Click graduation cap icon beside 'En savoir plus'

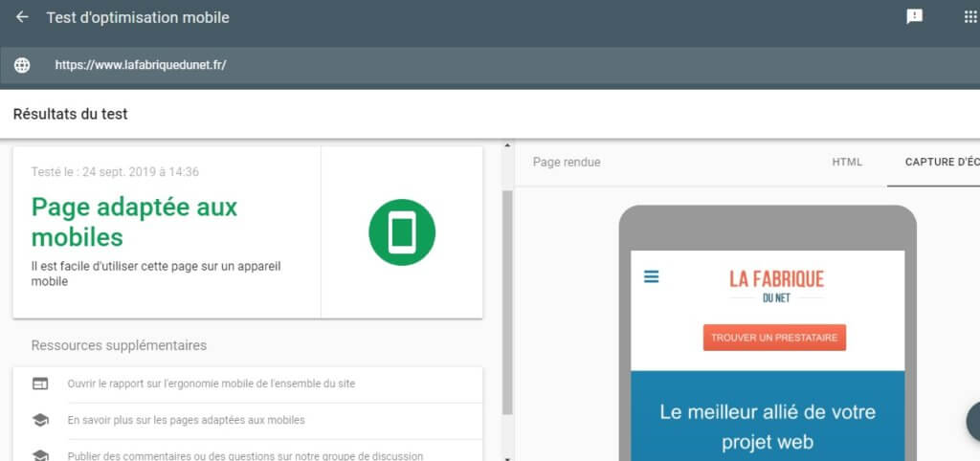point(40,420)
